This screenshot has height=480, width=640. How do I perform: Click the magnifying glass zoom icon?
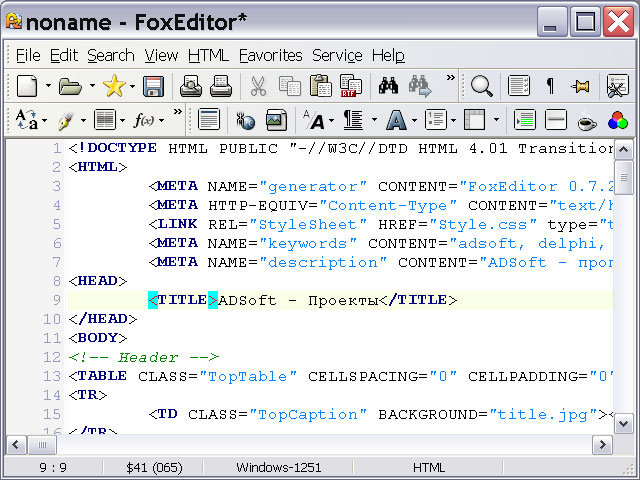[x=482, y=86]
